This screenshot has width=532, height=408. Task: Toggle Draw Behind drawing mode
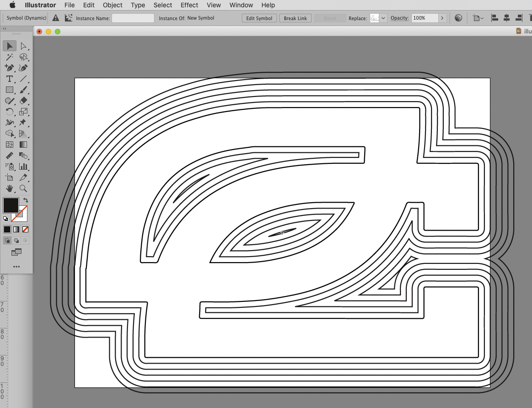coord(16,240)
